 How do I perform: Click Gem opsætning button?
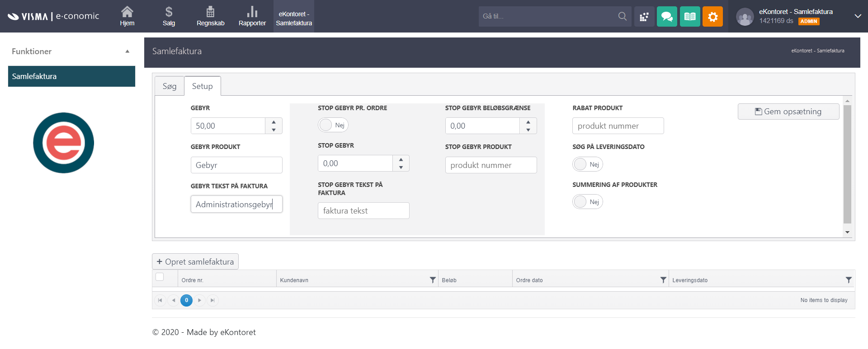click(x=788, y=112)
